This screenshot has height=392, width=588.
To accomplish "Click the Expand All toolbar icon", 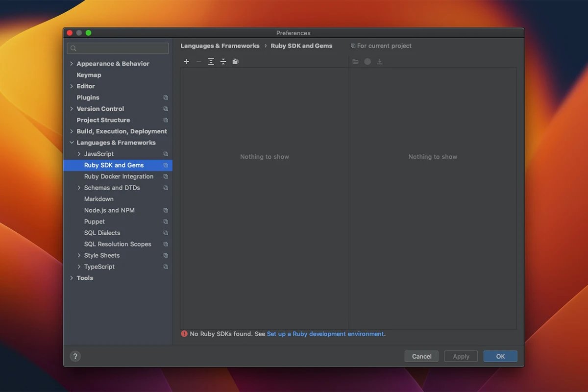I will (x=211, y=62).
